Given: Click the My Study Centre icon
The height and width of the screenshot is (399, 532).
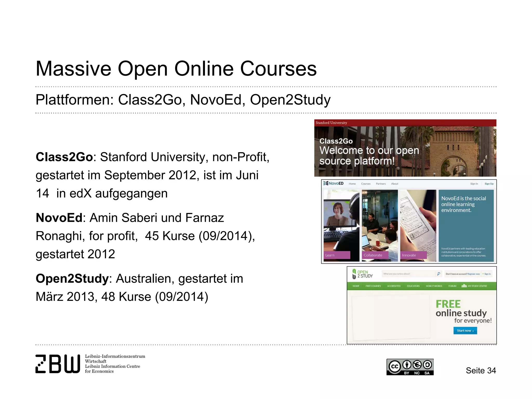Looking at the screenshot, I should pyautogui.click(x=464, y=286).
